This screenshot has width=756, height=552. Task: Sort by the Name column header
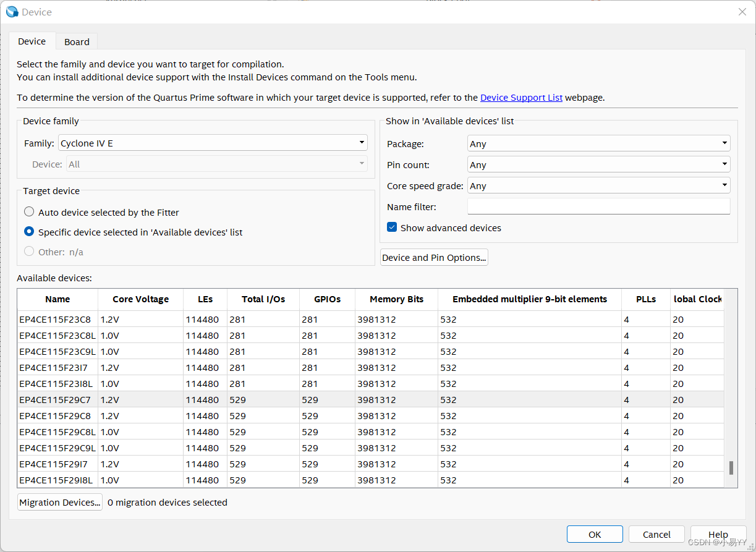(57, 299)
